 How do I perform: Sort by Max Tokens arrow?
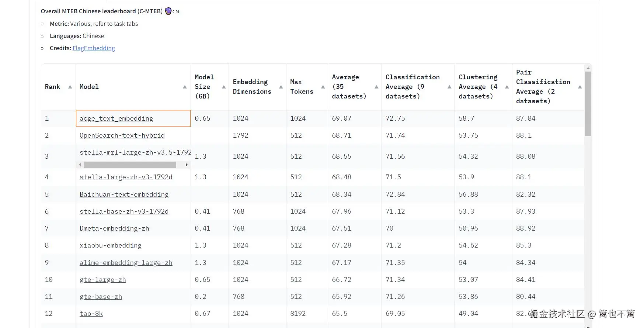323,87
